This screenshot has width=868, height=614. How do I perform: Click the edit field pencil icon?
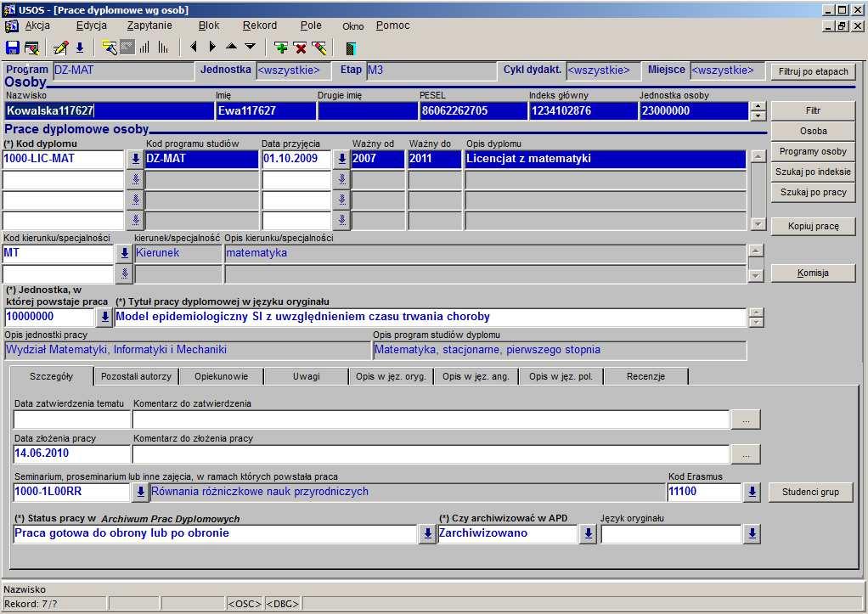click(61, 48)
